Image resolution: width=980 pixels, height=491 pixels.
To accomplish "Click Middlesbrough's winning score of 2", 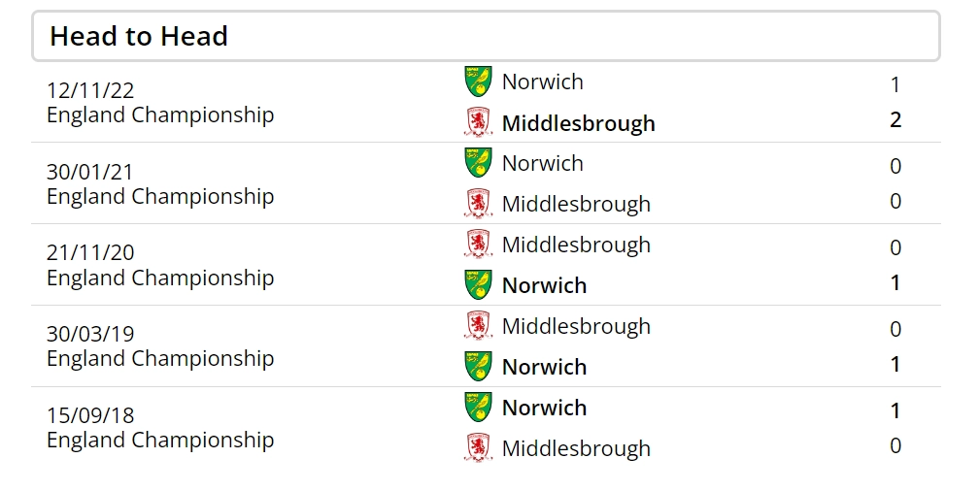I will [x=896, y=120].
